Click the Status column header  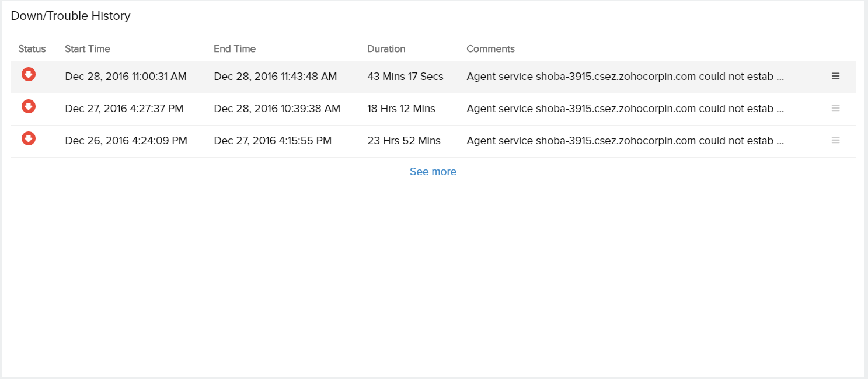tap(32, 49)
